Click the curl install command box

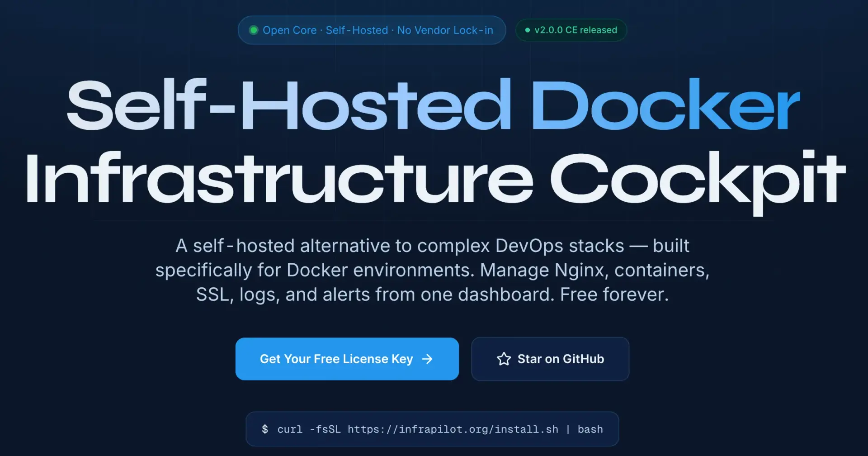[432, 429]
